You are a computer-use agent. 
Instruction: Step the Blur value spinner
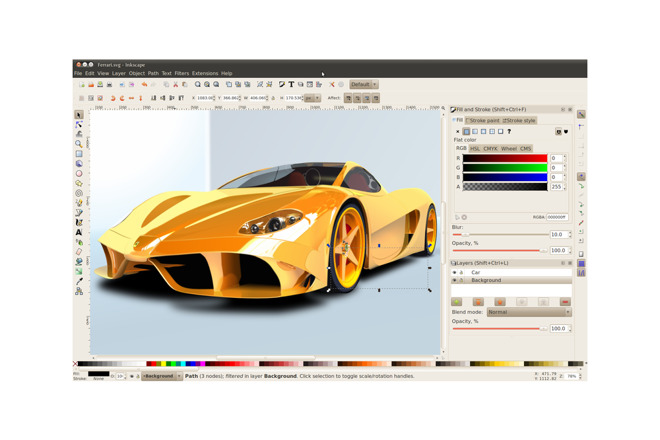pos(570,235)
